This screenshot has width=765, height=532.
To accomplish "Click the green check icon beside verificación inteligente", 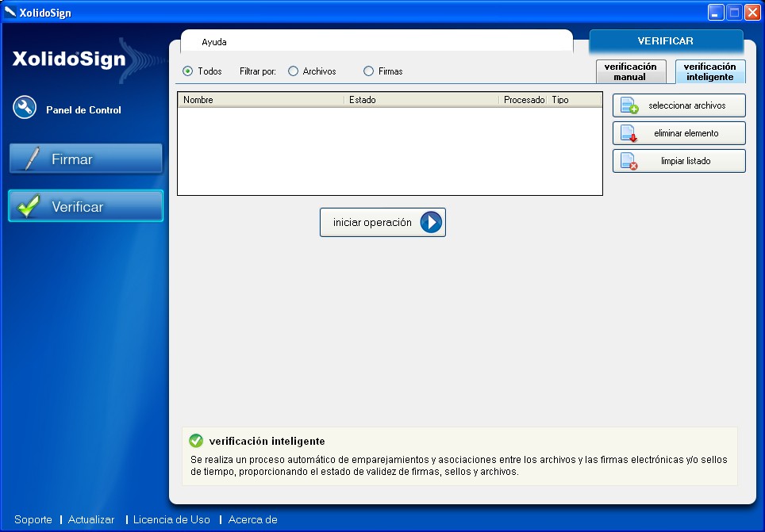I will (196, 441).
